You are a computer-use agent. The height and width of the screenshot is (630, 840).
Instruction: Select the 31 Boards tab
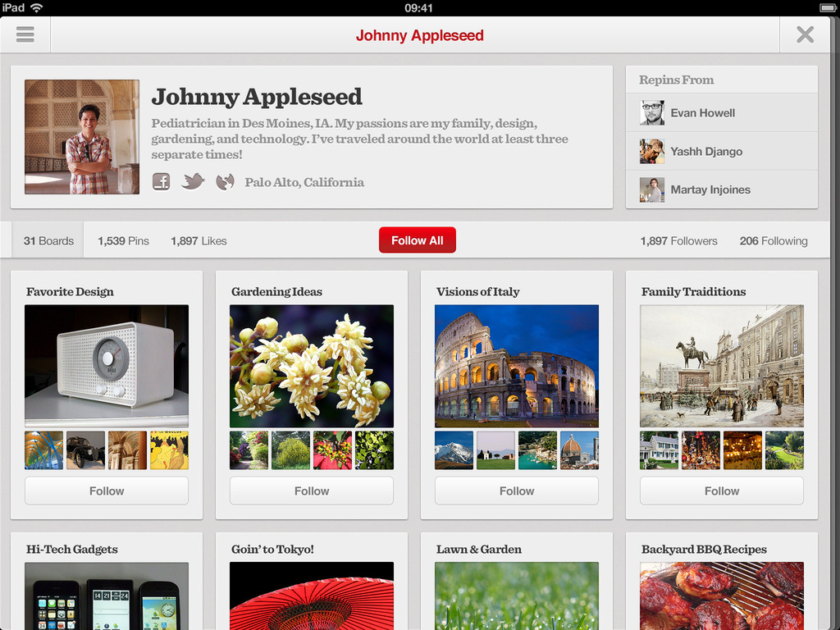[48, 240]
